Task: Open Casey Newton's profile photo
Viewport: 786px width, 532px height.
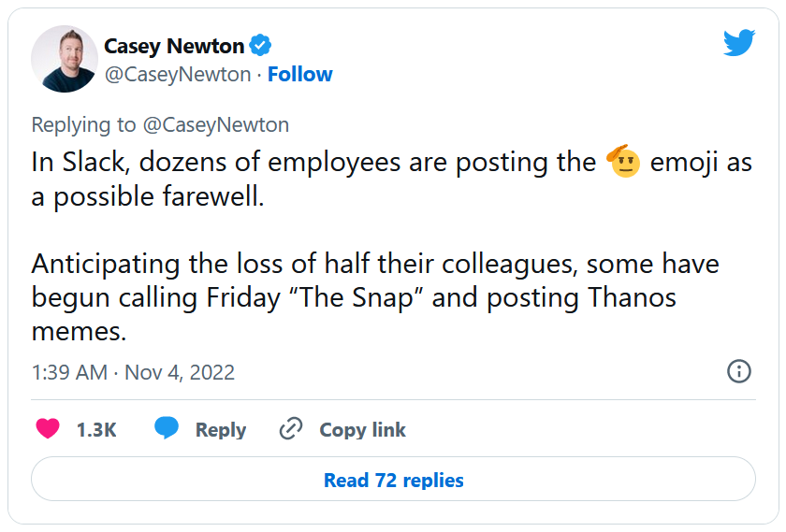Action: (x=65, y=59)
